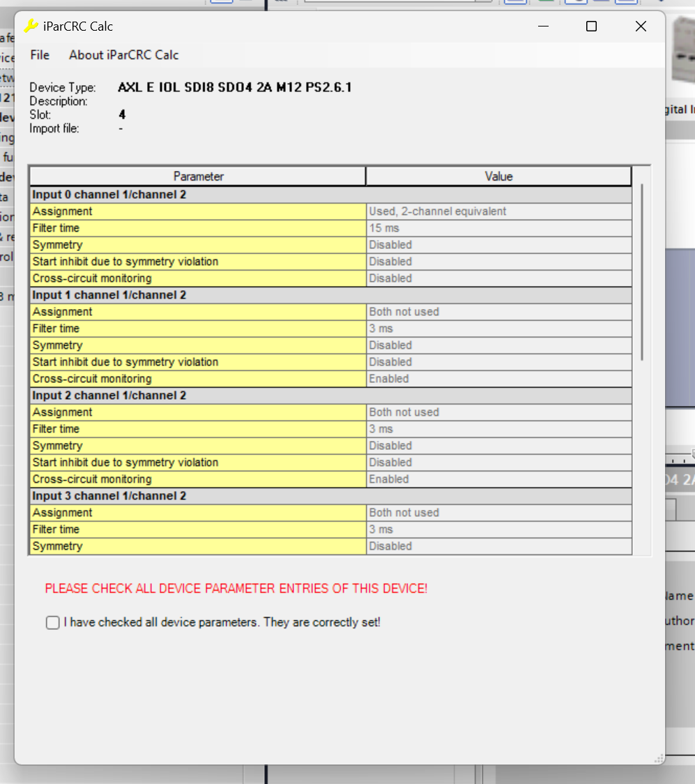The width and height of the screenshot is (695, 784).
Task: Click Input 0 Cross-circuit monitoring parameter cell
Action: click(198, 278)
